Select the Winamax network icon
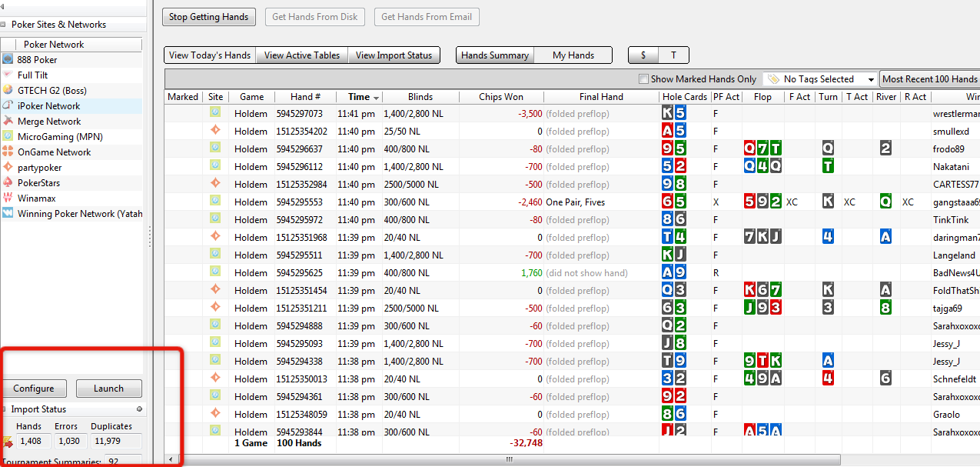This screenshot has width=980, height=467. coord(8,198)
